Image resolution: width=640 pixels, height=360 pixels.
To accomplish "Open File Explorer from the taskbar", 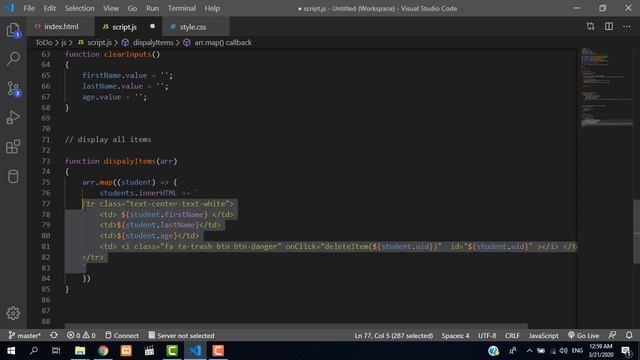I will click(x=80, y=351).
